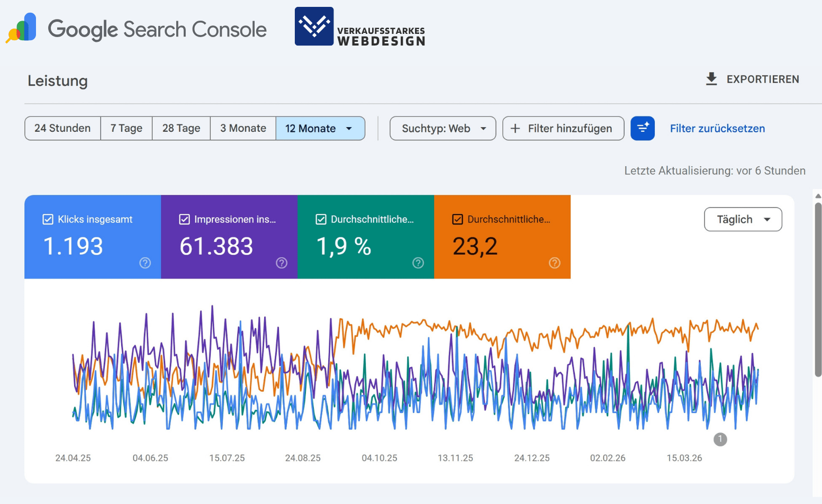Click the help icon on the green CTR card
The image size is (822, 504).
(x=418, y=263)
